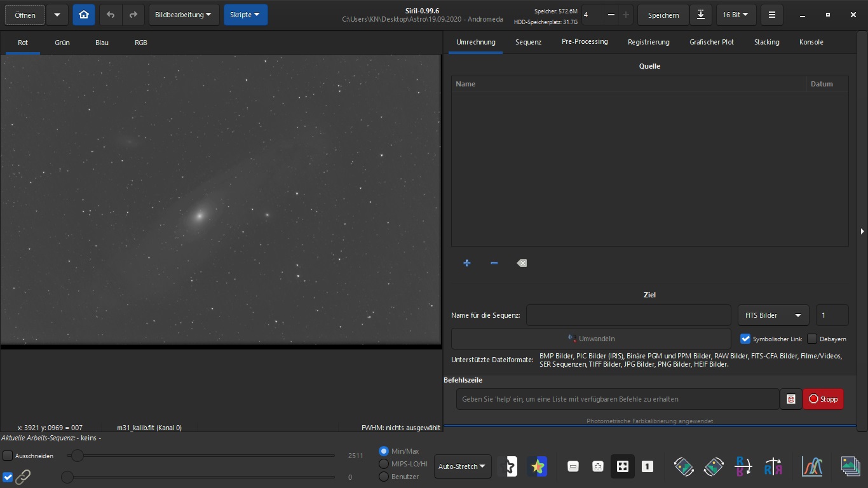Click the red Stopp button
The height and width of the screenshot is (488, 868).
coord(824,399)
